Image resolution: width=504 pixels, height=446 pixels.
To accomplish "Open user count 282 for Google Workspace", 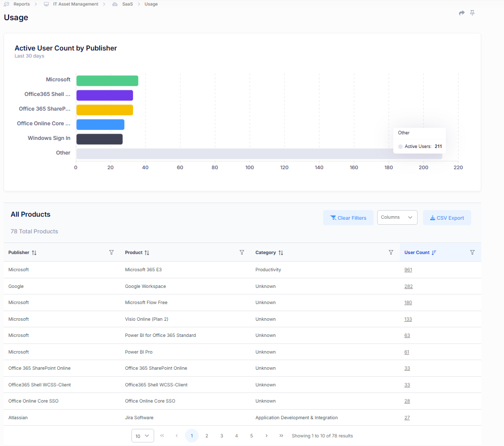I will (x=408, y=286).
